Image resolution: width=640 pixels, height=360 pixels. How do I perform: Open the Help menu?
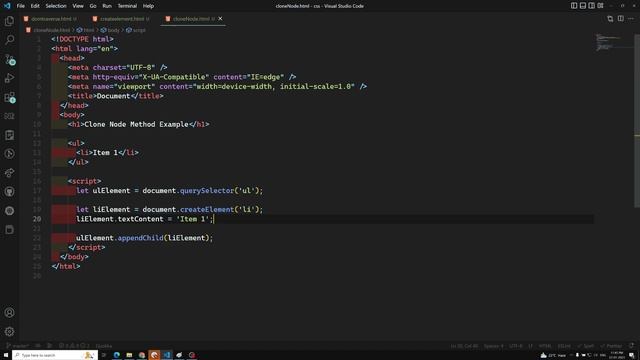pos(148,6)
